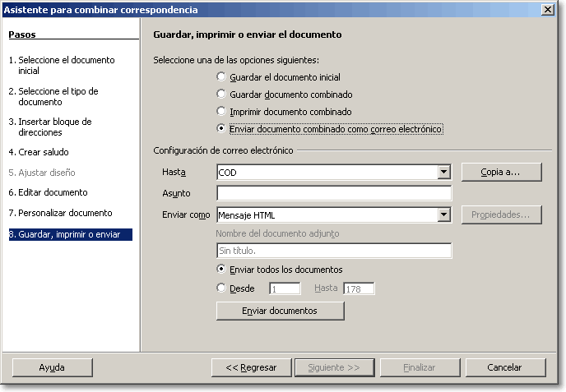Click disabled step 5 Ajustar diseño
The width and height of the screenshot is (566, 392).
point(42,173)
